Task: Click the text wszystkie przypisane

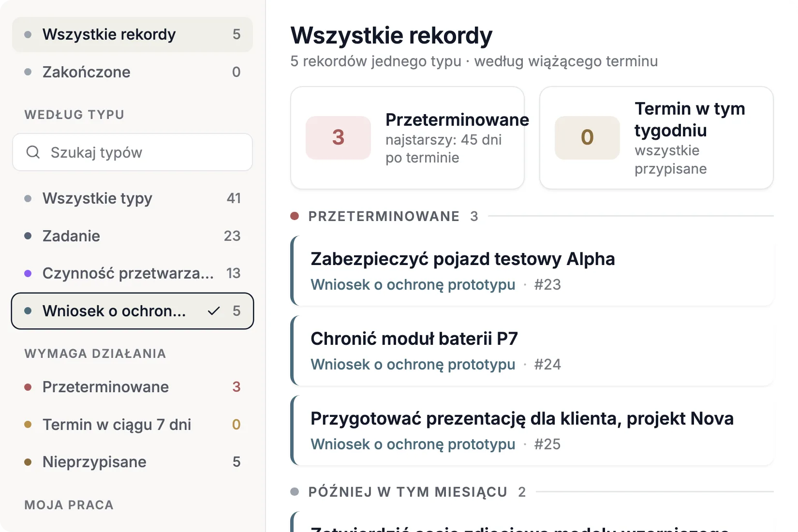Action: (671, 160)
